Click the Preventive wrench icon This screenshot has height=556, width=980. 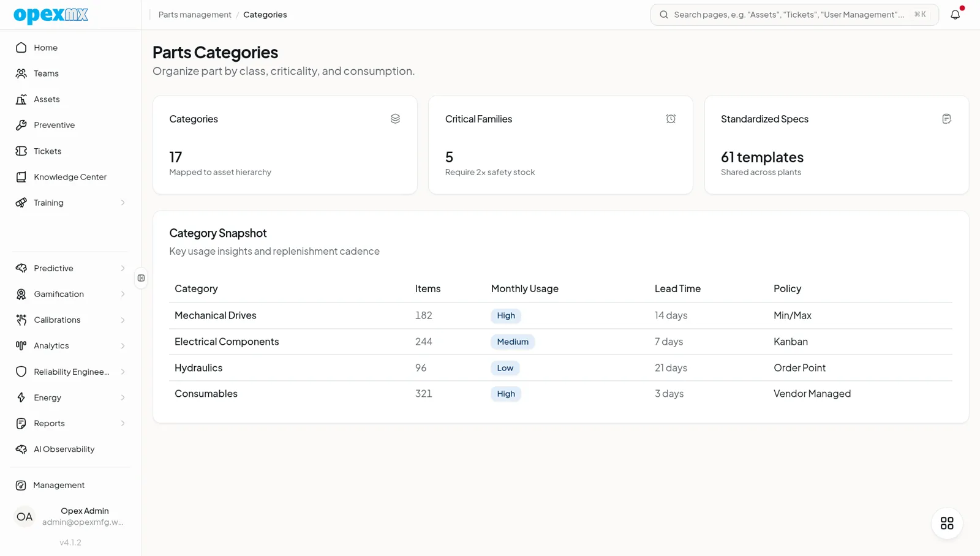click(21, 125)
